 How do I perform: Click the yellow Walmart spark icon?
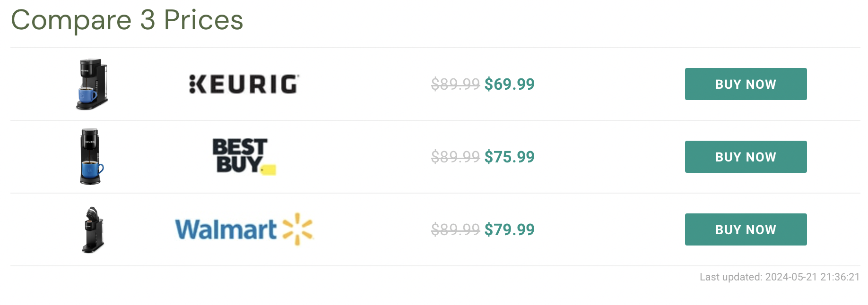click(x=298, y=229)
